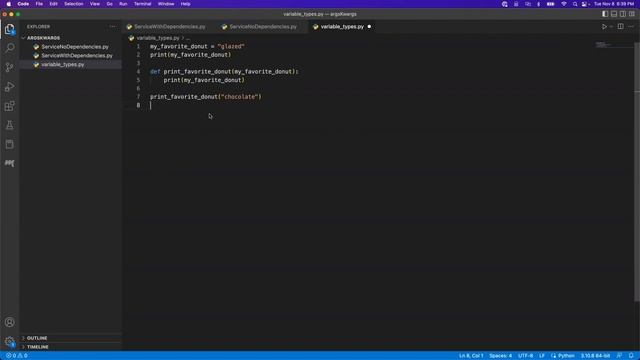Open the Code application menu
Image resolution: width=640 pixels, height=360 pixels.
click(23, 4)
